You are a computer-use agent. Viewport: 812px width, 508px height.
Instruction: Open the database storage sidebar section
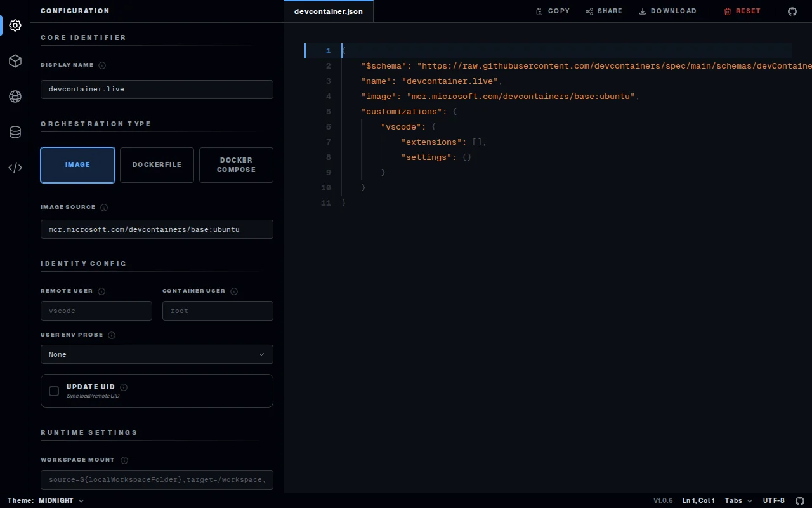[x=15, y=132]
